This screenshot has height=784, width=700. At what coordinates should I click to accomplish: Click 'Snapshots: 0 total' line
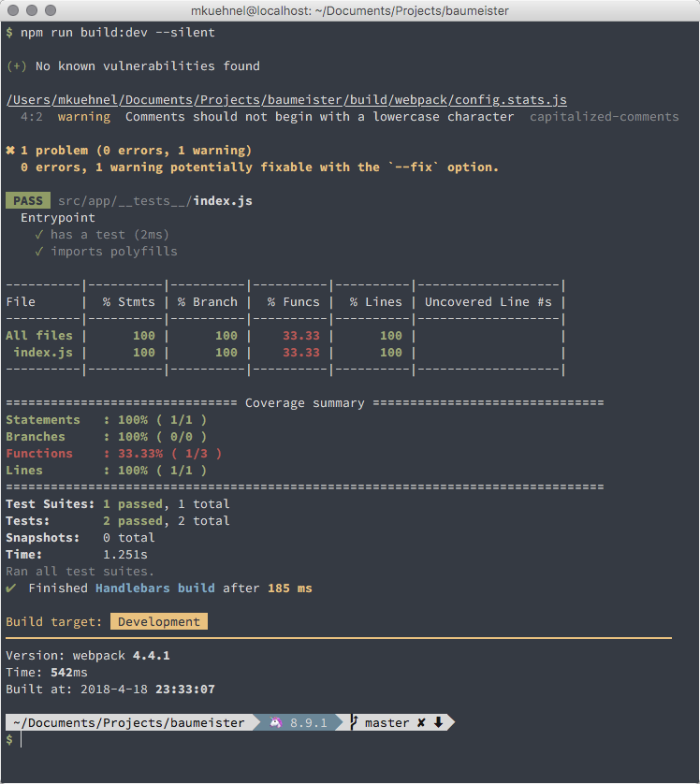[80, 538]
